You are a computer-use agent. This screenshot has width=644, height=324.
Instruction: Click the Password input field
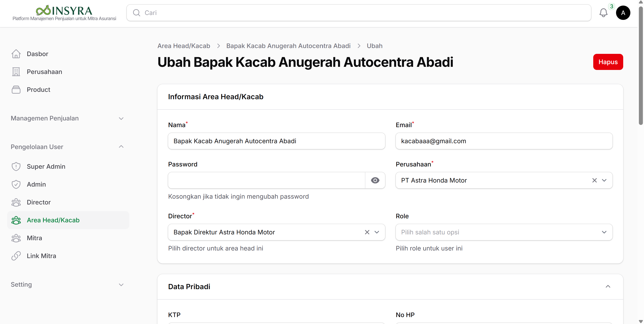[267, 180]
